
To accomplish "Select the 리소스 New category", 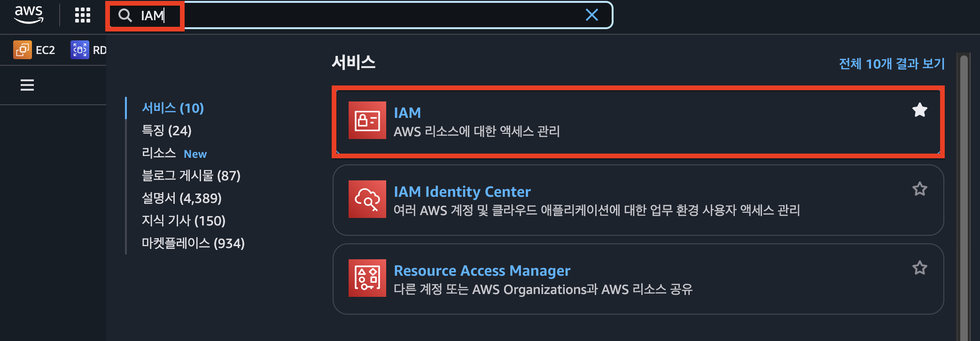I will click(174, 153).
